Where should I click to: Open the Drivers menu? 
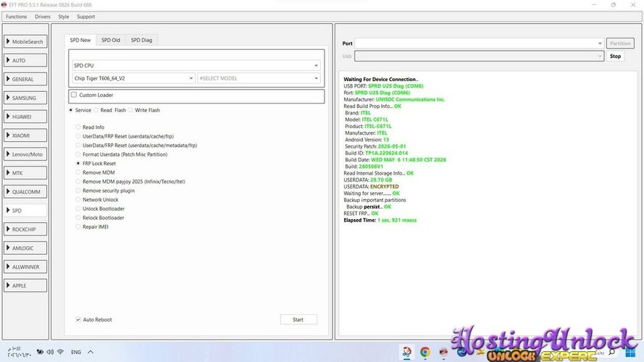pyautogui.click(x=42, y=17)
